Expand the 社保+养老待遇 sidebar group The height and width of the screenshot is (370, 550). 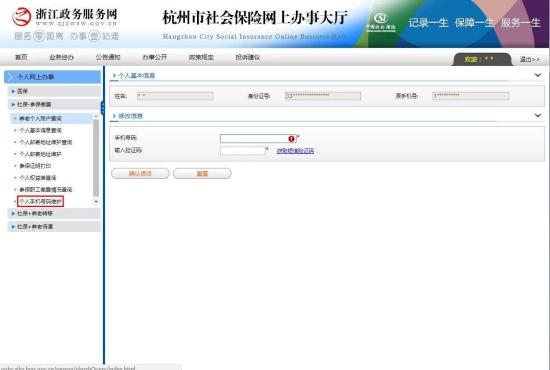tap(54, 227)
